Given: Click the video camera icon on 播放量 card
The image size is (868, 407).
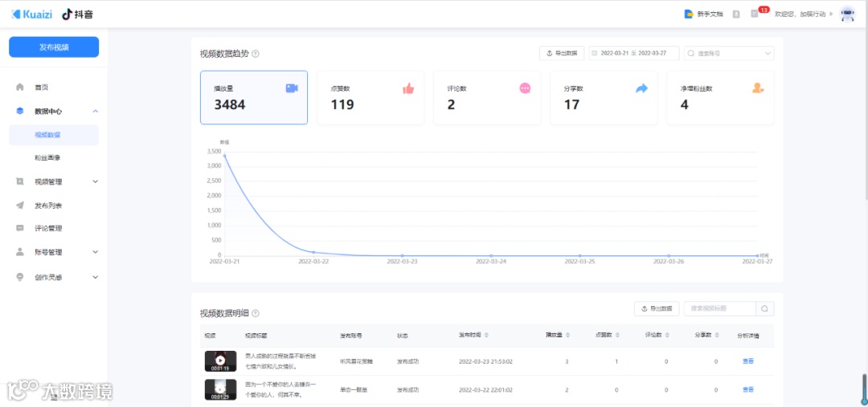Looking at the screenshot, I should [x=292, y=88].
